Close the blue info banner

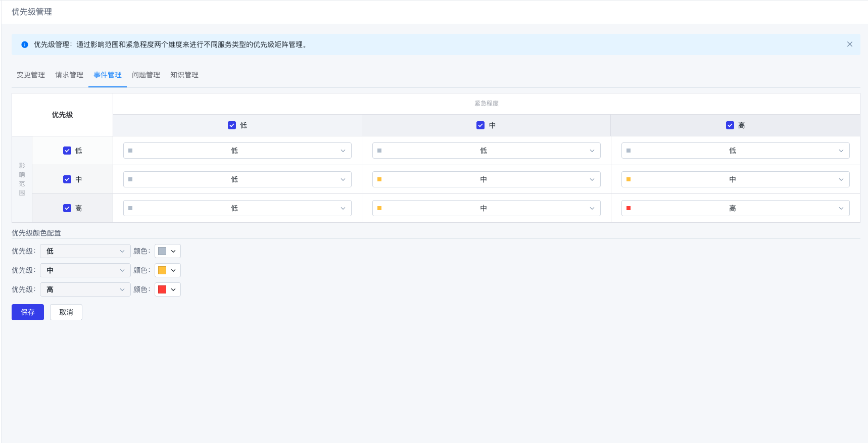coord(849,44)
